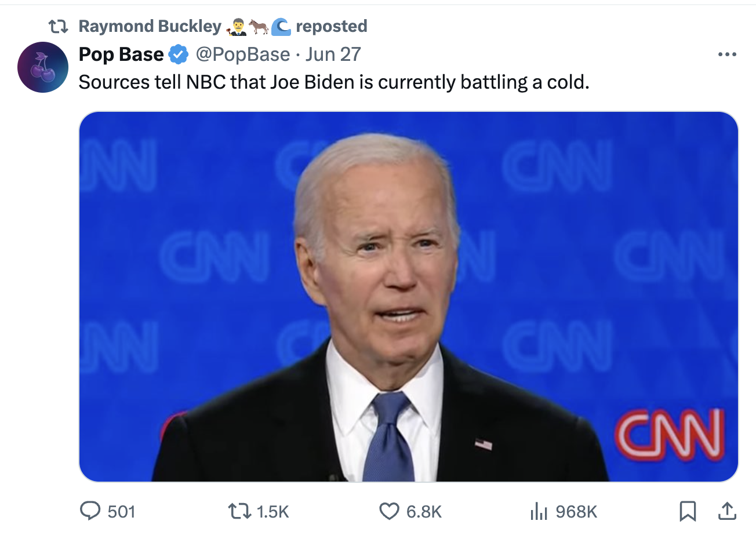
Task: Bookmark this Pop Base tweet
Action: point(688,511)
